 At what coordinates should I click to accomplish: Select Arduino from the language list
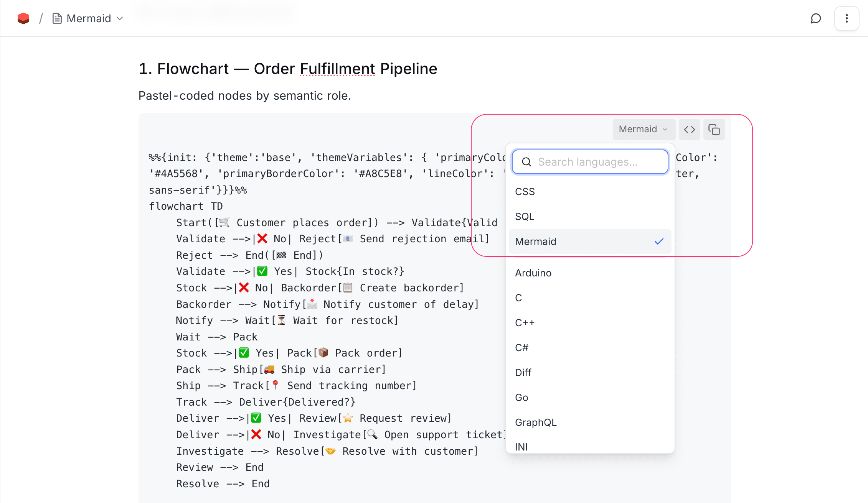590,273
